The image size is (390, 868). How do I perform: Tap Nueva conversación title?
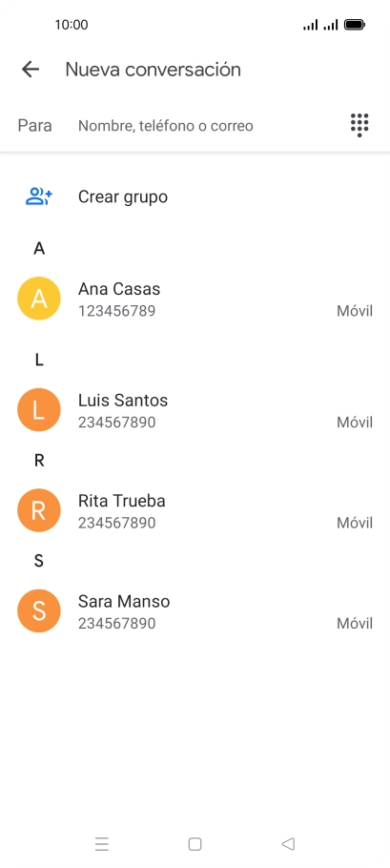(154, 70)
